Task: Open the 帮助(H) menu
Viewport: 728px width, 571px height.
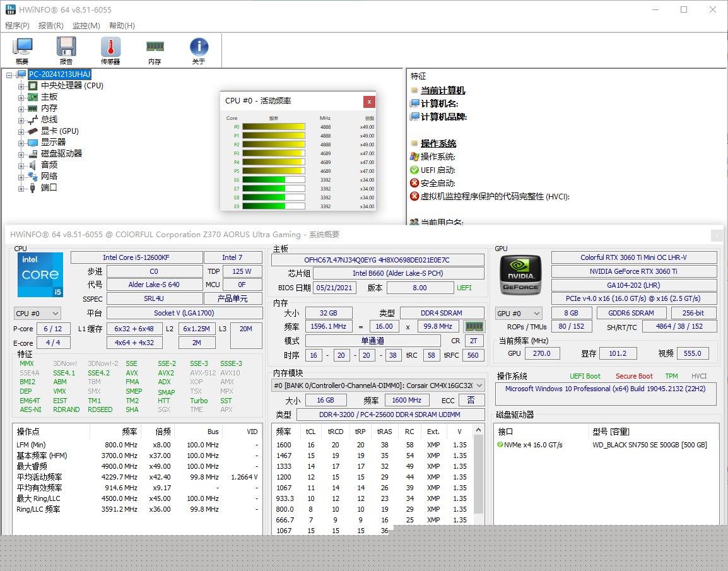Action: point(122,25)
